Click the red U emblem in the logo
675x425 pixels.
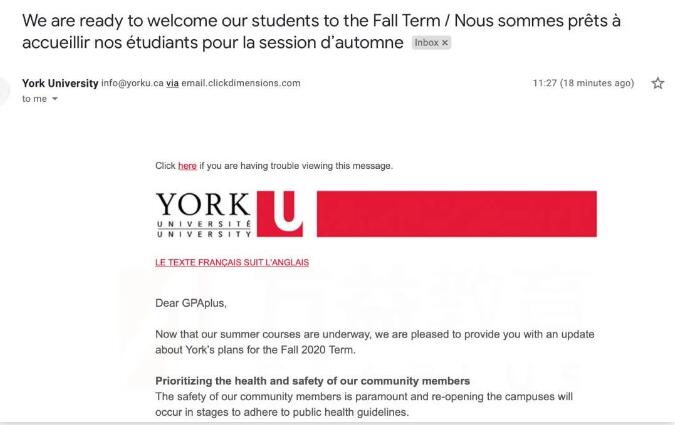[x=280, y=214]
